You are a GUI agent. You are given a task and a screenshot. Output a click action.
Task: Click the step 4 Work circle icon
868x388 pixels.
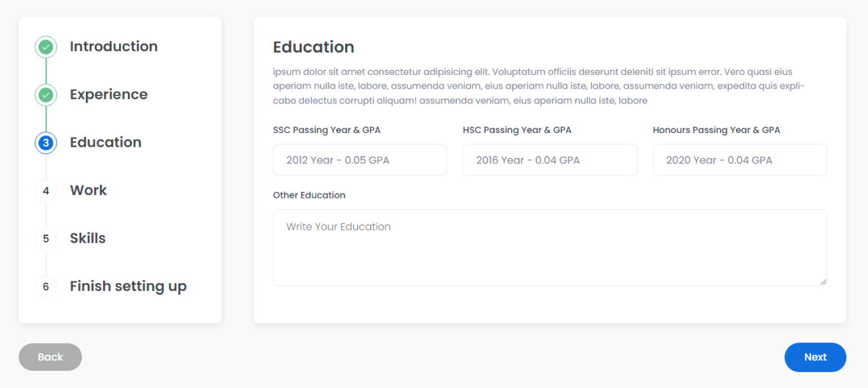click(x=46, y=191)
